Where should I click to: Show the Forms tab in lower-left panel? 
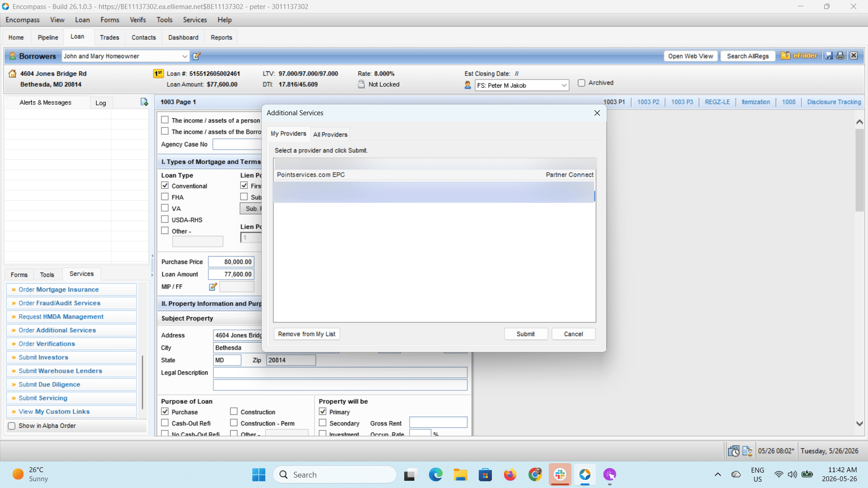pyautogui.click(x=19, y=275)
